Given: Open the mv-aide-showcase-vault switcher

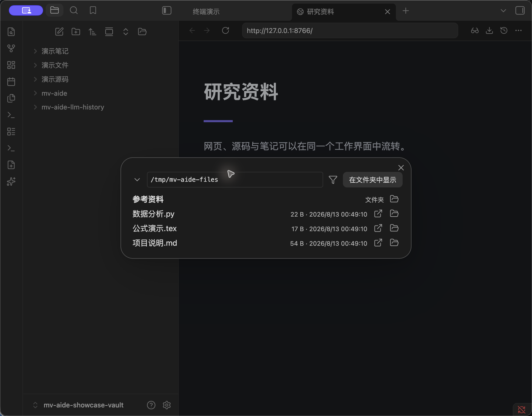Looking at the screenshot, I should pyautogui.click(x=78, y=405).
